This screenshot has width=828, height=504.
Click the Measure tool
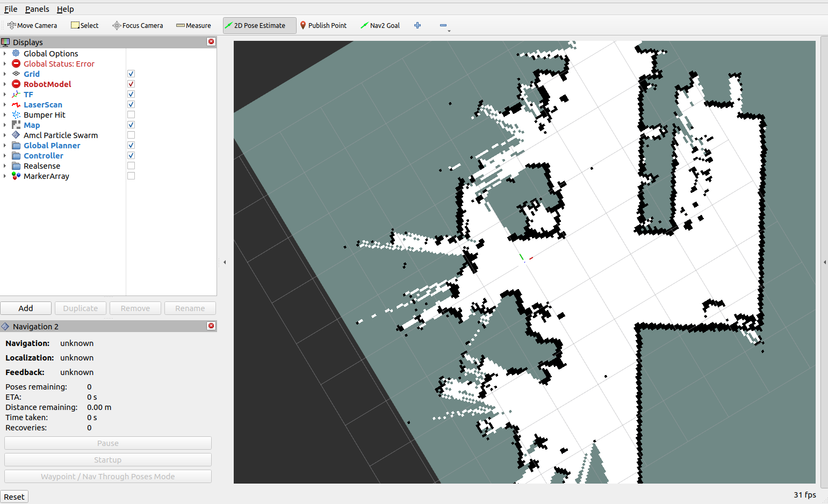(193, 25)
